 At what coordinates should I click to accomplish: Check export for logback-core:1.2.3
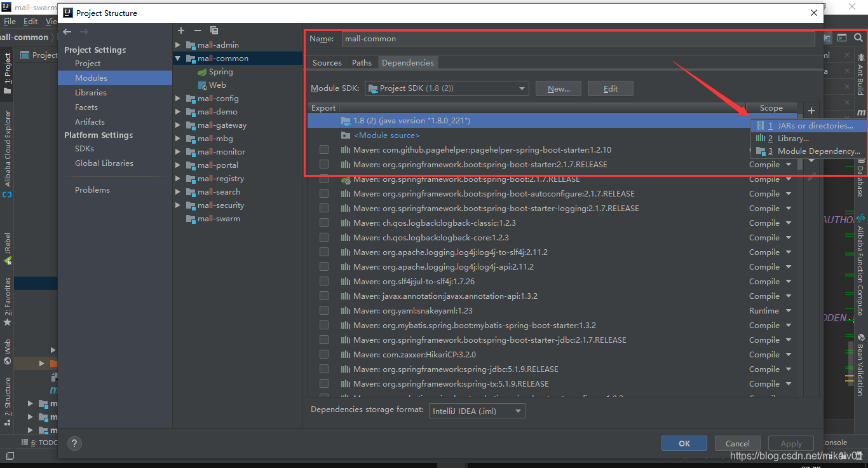324,238
